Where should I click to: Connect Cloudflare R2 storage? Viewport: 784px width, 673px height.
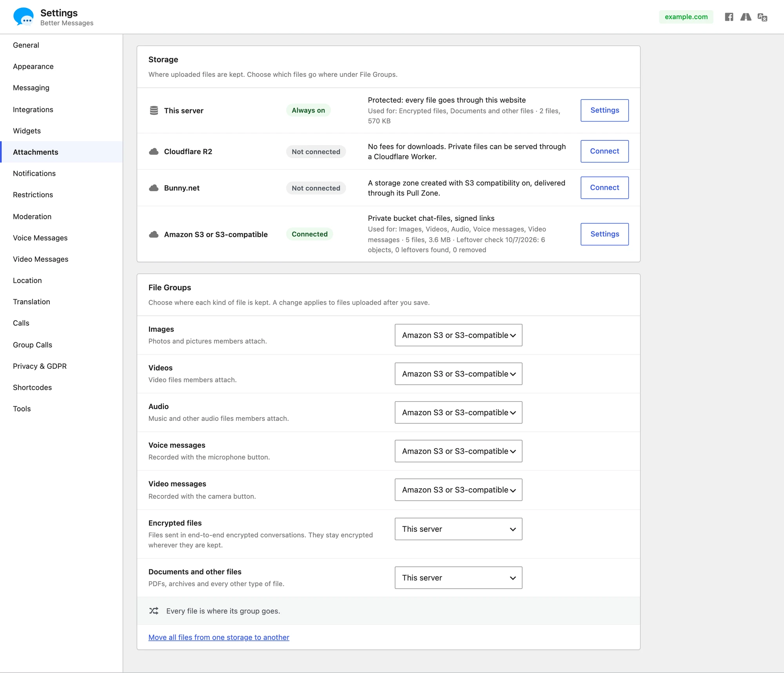click(604, 151)
